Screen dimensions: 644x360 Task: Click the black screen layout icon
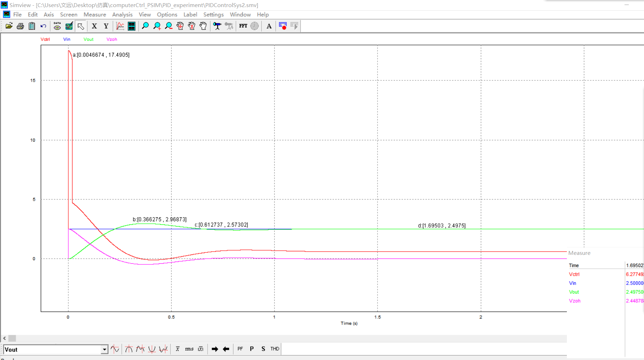[x=131, y=26]
